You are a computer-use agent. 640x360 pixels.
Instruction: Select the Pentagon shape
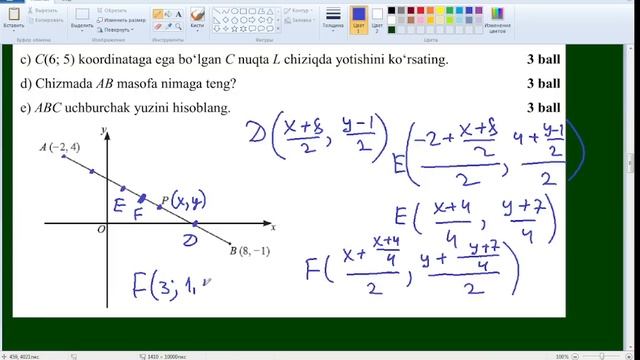click(x=235, y=20)
